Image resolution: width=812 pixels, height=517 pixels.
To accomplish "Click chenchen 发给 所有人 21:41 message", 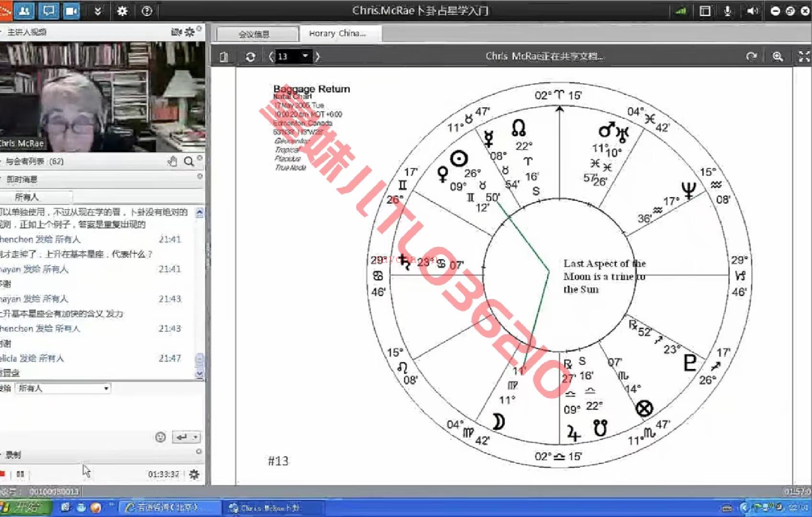I will pyautogui.click(x=91, y=239).
